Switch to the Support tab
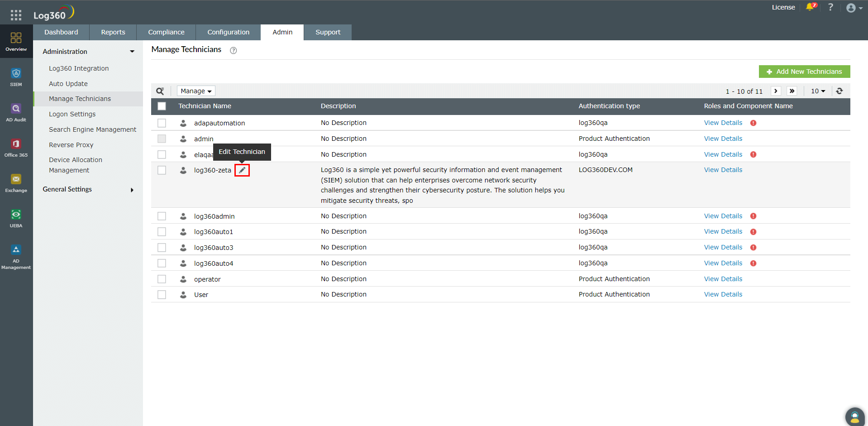Viewport: 868px width, 426px height. click(328, 32)
